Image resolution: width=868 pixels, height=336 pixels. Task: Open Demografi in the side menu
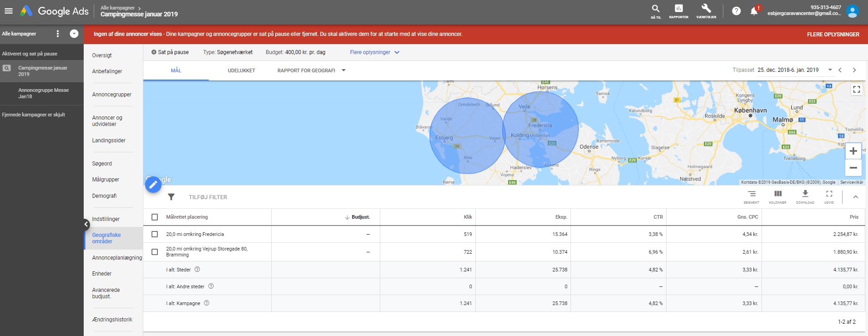point(104,196)
